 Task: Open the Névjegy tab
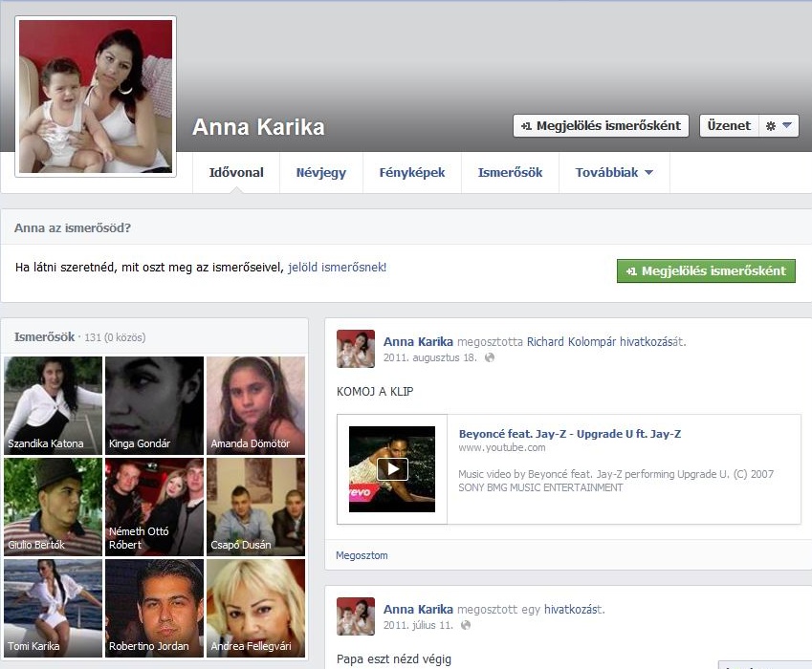(x=321, y=173)
